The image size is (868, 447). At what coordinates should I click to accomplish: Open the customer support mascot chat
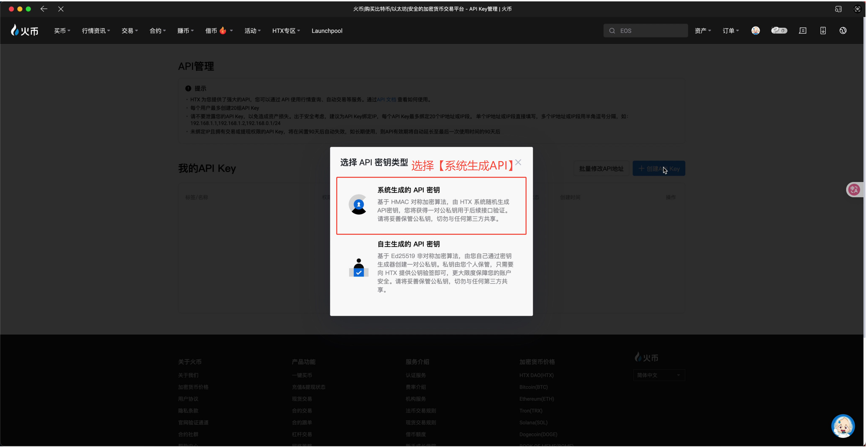click(x=843, y=426)
